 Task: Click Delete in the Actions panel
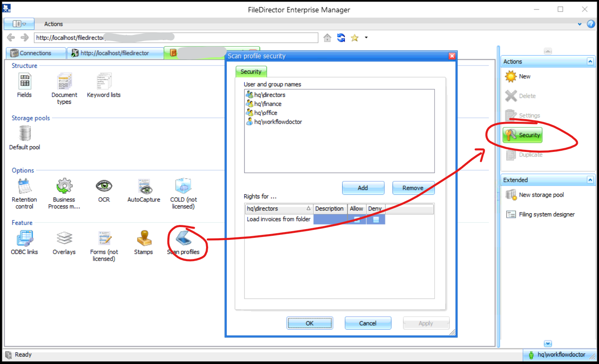(520, 96)
